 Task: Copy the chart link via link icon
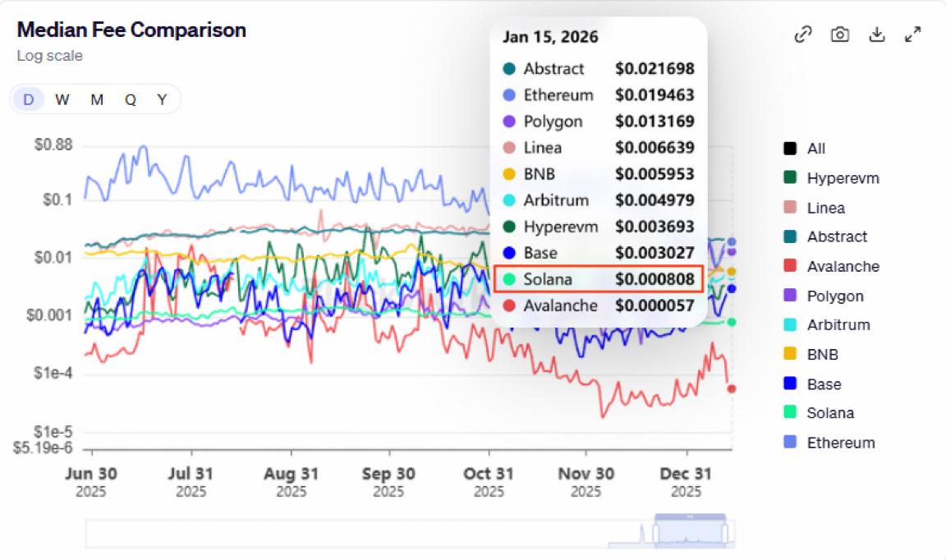point(803,34)
